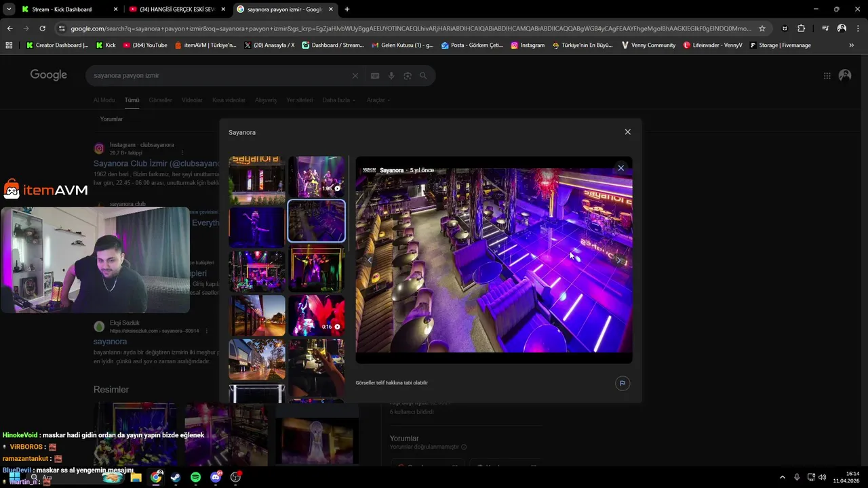Show more bookmarks with double chevron
Image resolution: width=868 pixels, height=488 pixels.
[852, 45]
